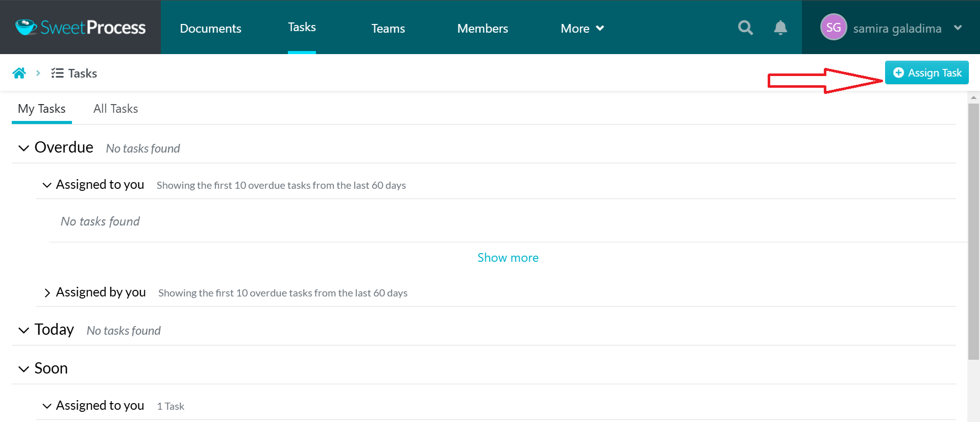Image resolution: width=980 pixels, height=422 pixels.
Task: Click the Today heading text
Action: [x=54, y=330]
